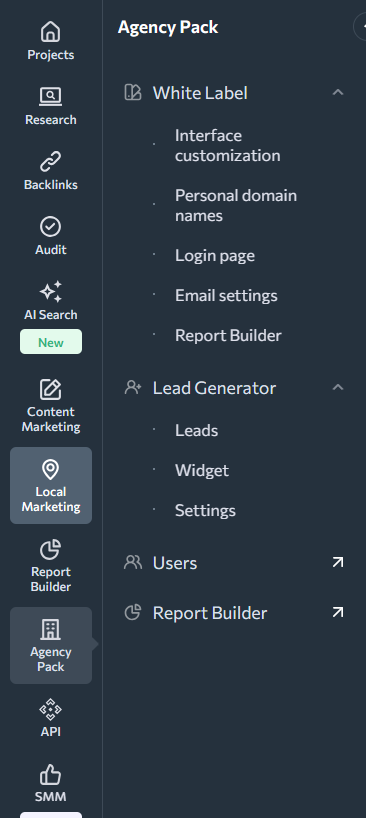Viewport: 366px width, 818px height.
Task: Click the Users menu label
Action: [x=175, y=563]
